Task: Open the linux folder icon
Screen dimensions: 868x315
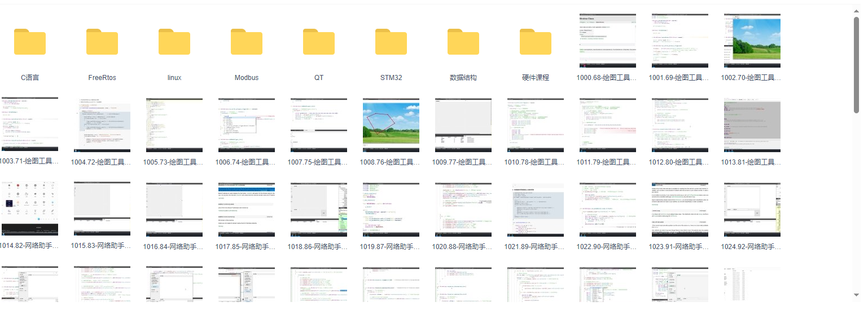Action: (x=174, y=42)
